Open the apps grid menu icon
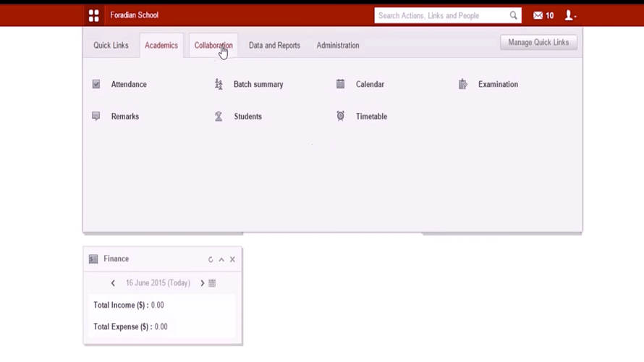 coord(93,15)
